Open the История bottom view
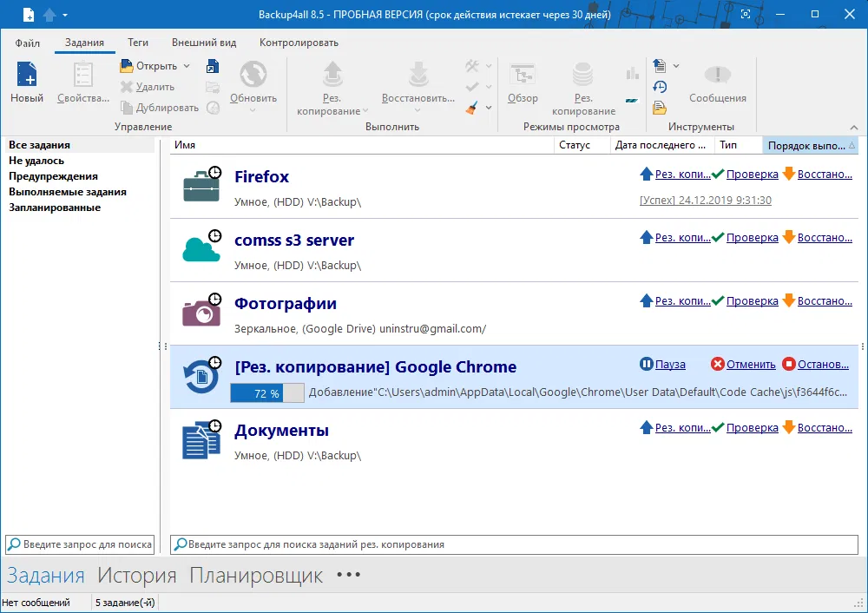This screenshot has height=613, width=868. 137,576
